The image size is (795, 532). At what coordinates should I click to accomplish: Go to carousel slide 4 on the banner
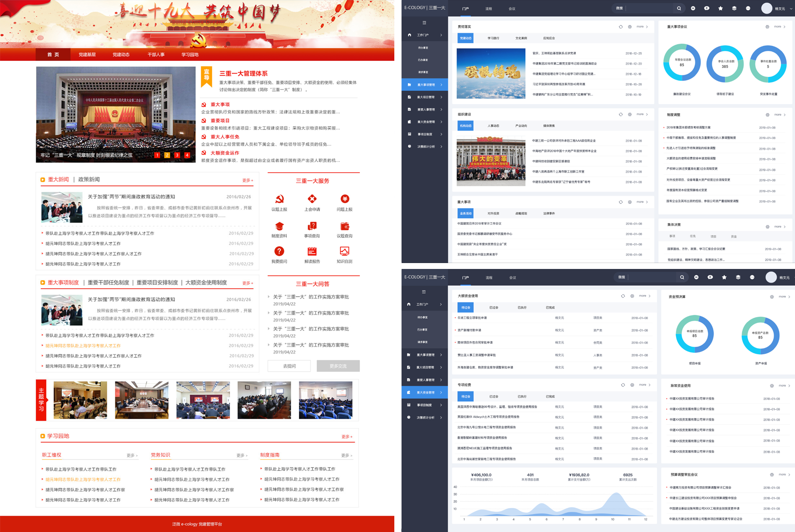187,155
